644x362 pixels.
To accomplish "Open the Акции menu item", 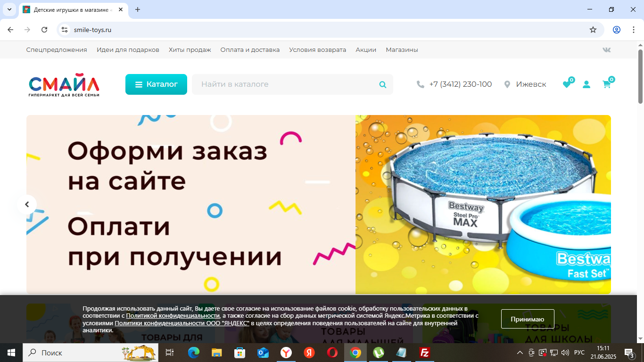I will (366, 49).
